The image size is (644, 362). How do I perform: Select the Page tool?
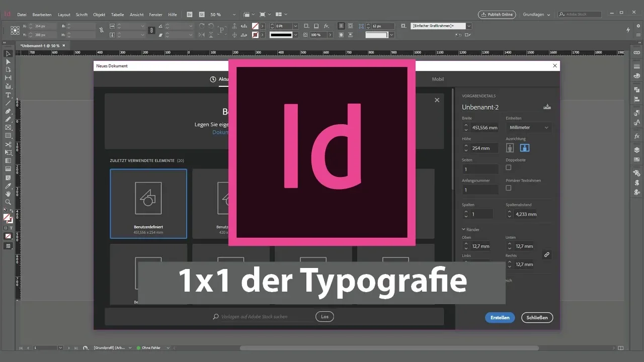point(8,70)
